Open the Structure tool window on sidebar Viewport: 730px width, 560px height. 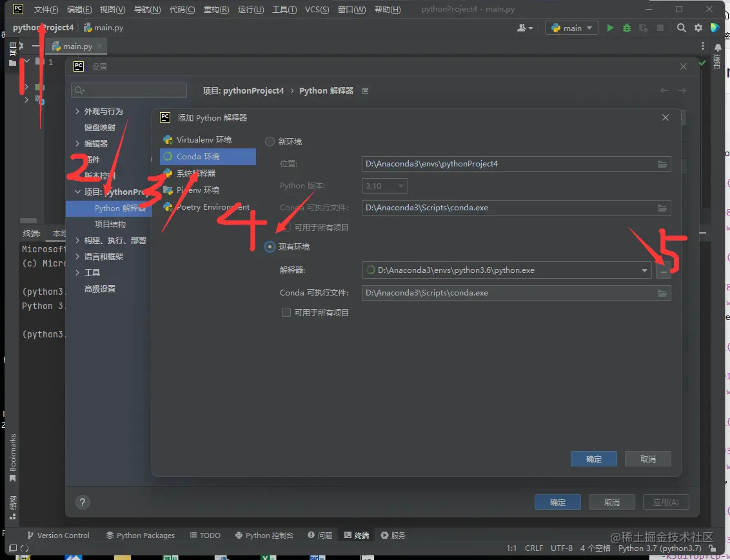[x=12, y=507]
